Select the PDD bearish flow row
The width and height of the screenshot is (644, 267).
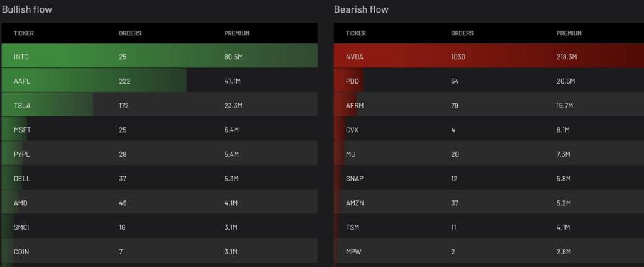click(x=353, y=81)
